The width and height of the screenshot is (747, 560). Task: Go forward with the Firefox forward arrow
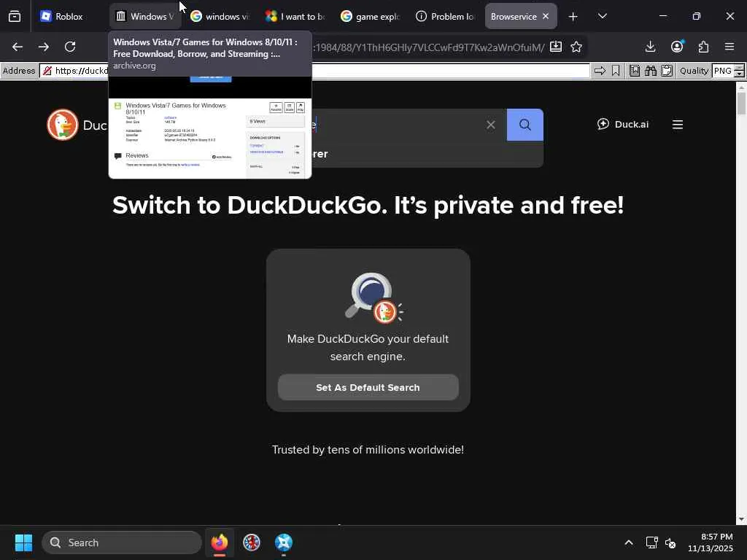(x=44, y=47)
